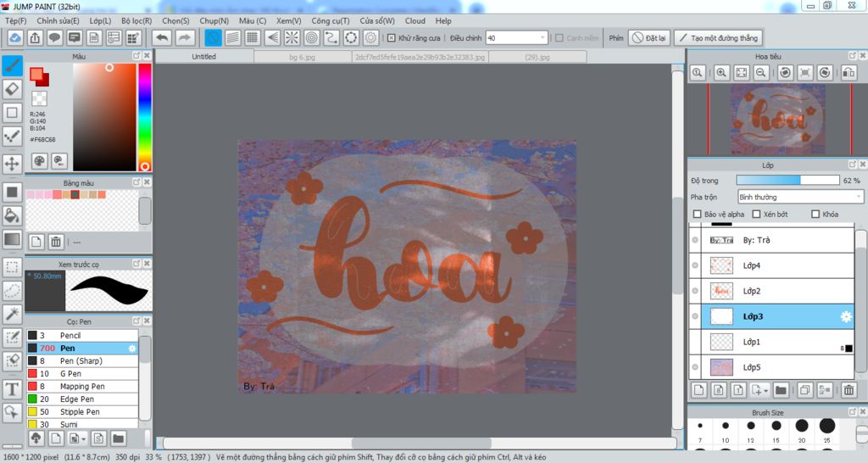This screenshot has width=868, height=463.
Task: Enable Bảo vệ alpha checkbox
Action: pos(697,214)
